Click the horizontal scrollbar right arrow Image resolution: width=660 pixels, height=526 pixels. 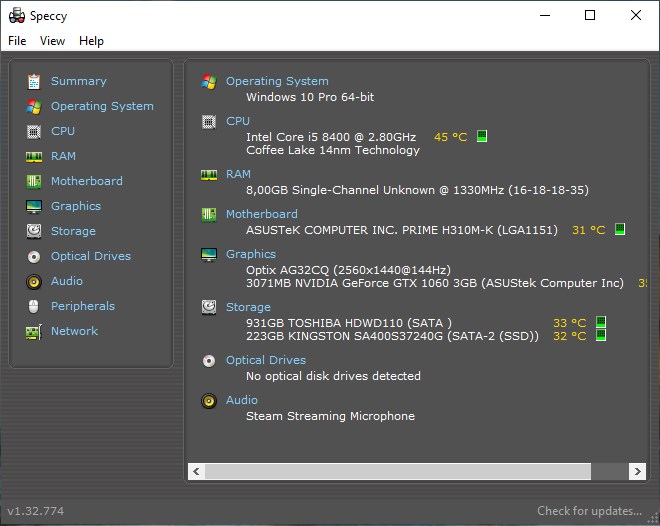[636, 471]
